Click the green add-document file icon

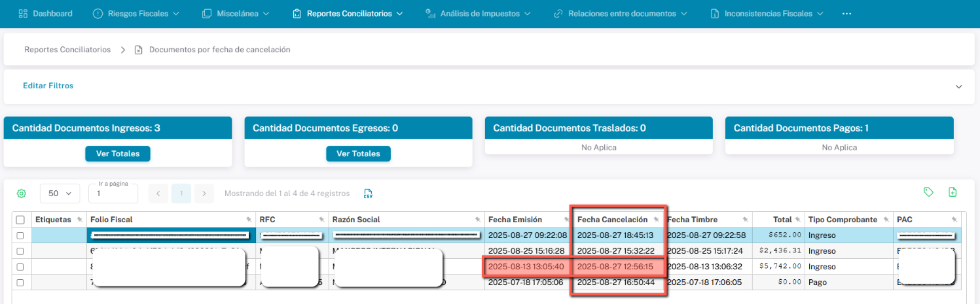coord(953,192)
